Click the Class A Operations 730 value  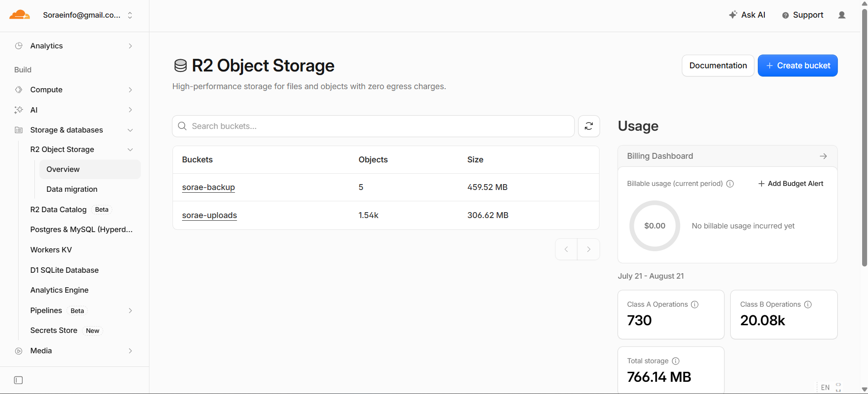tap(639, 320)
